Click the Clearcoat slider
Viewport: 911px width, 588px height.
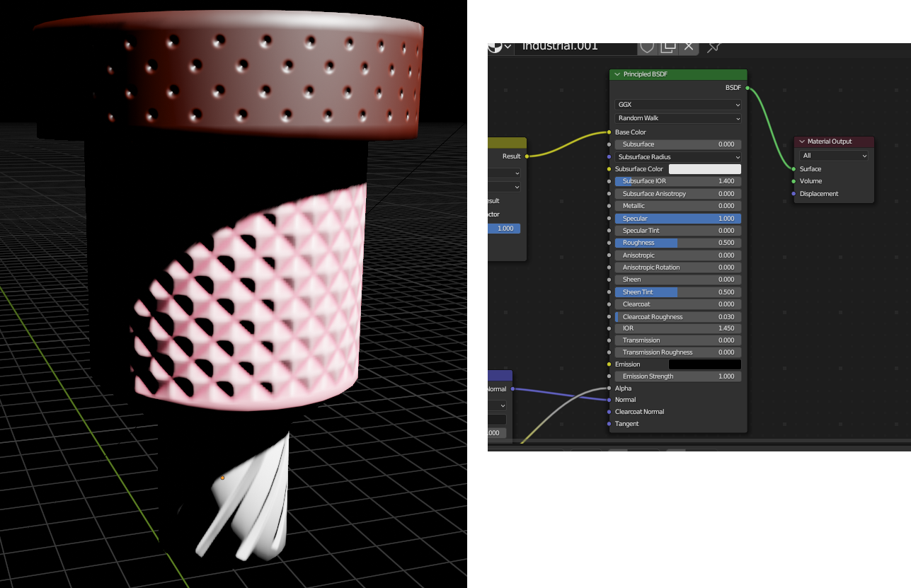point(678,304)
